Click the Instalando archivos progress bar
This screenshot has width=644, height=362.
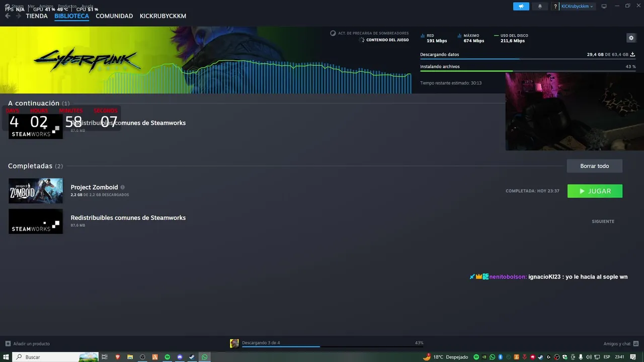(528, 71)
